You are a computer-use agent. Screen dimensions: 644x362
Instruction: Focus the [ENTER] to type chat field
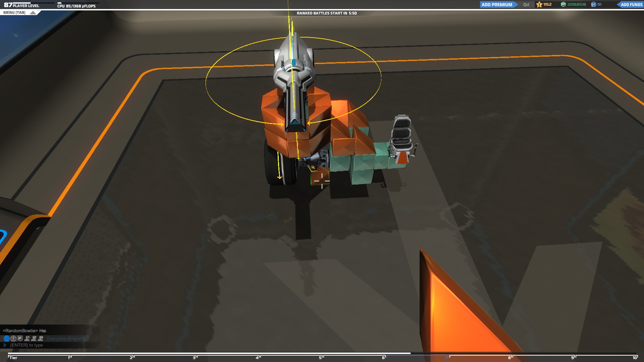click(x=27, y=345)
